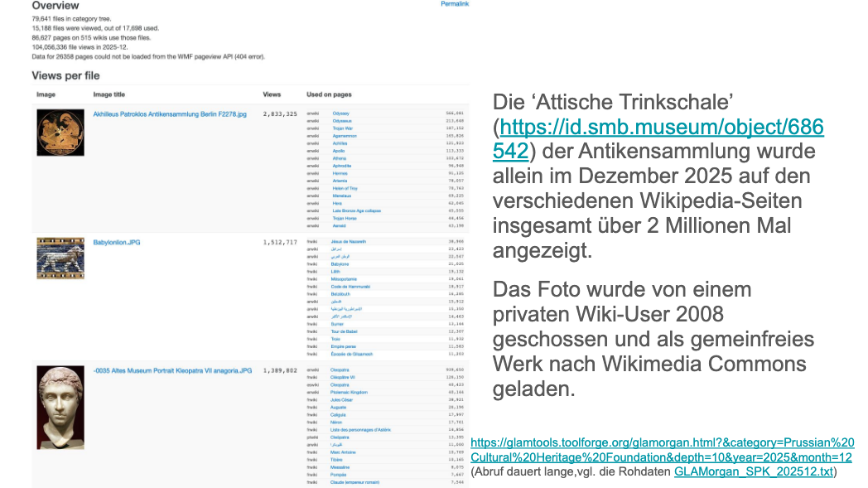Screen dimensions: 868x488
Task: Open Akhilleus Patroklos Antikensammlung Berlin F2278.jpg file link
Action: coord(170,114)
